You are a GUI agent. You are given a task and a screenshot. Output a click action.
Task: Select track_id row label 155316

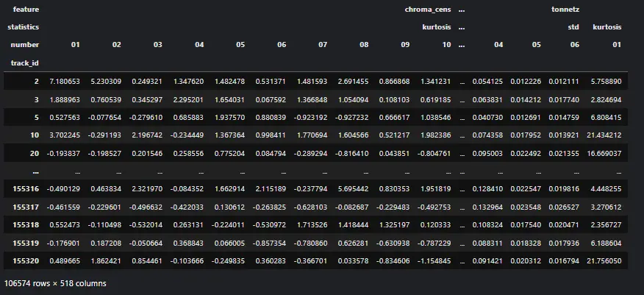pos(26,189)
